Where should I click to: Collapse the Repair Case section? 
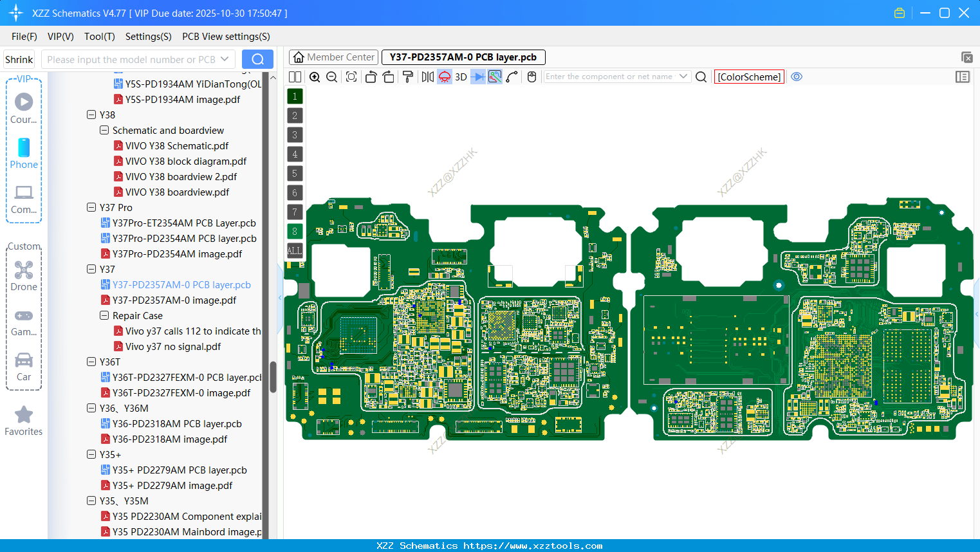pyautogui.click(x=104, y=315)
